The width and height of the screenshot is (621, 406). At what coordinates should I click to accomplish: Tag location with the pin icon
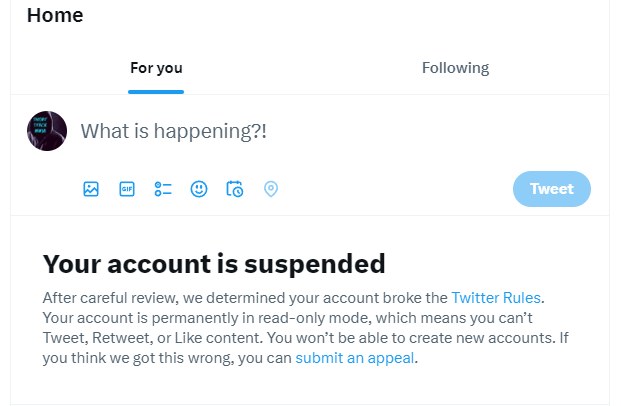point(270,189)
